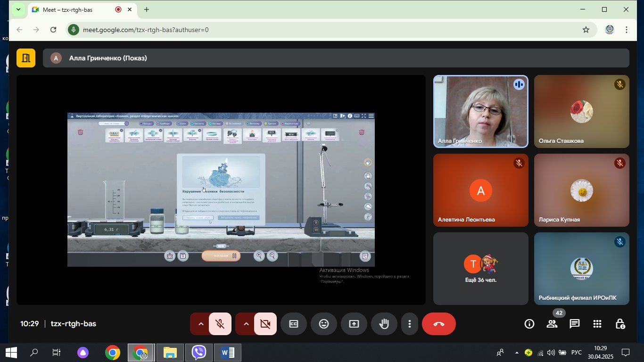
Task: Click the lab equipment search field
Action: tap(113, 123)
